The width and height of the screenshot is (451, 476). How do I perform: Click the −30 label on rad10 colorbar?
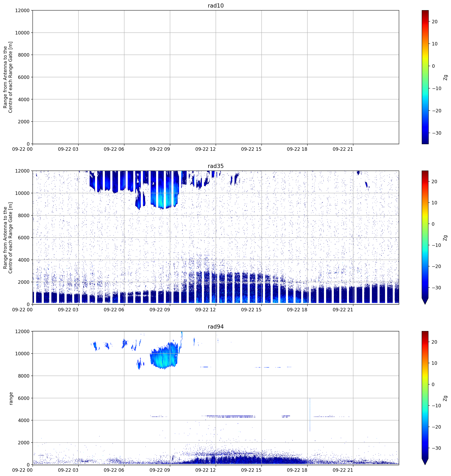click(x=437, y=133)
